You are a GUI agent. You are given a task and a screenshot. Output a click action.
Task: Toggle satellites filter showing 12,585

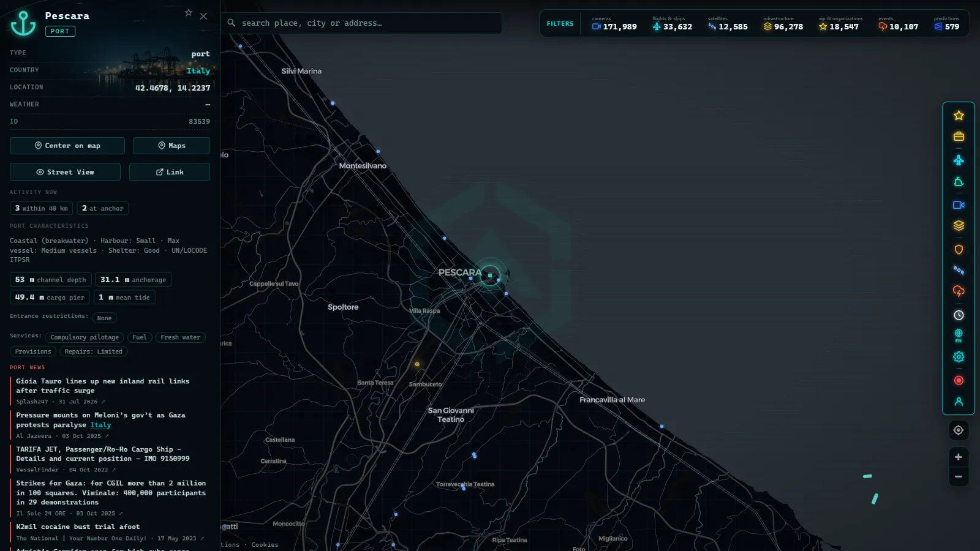[x=728, y=24]
